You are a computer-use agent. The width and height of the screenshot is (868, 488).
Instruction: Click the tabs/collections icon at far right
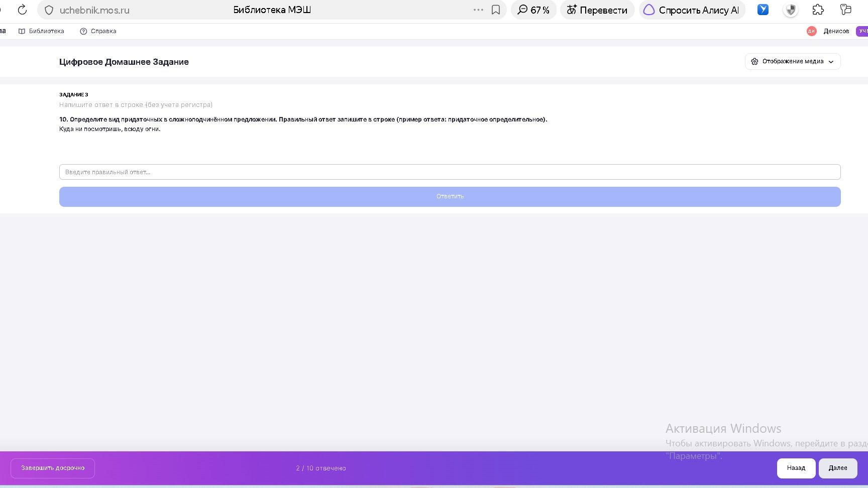(846, 10)
